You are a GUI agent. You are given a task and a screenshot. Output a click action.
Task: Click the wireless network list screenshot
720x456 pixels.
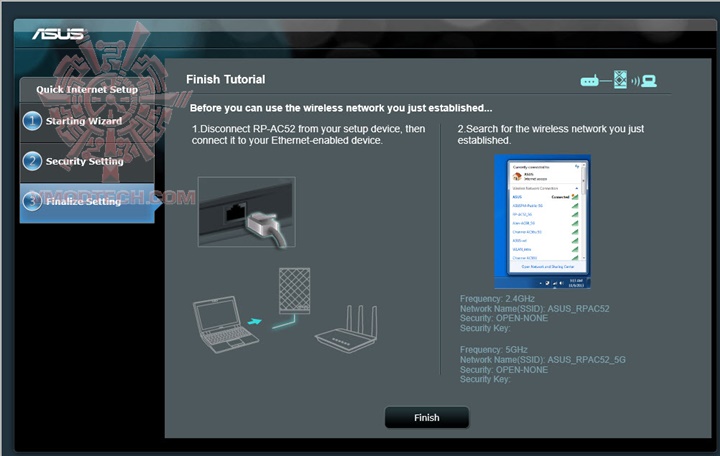pos(542,221)
